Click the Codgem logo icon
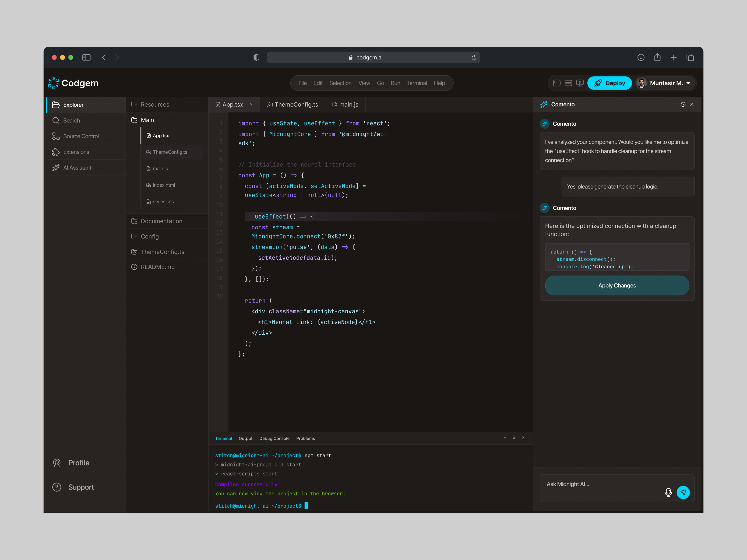The height and width of the screenshot is (560, 747). tap(53, 83)
